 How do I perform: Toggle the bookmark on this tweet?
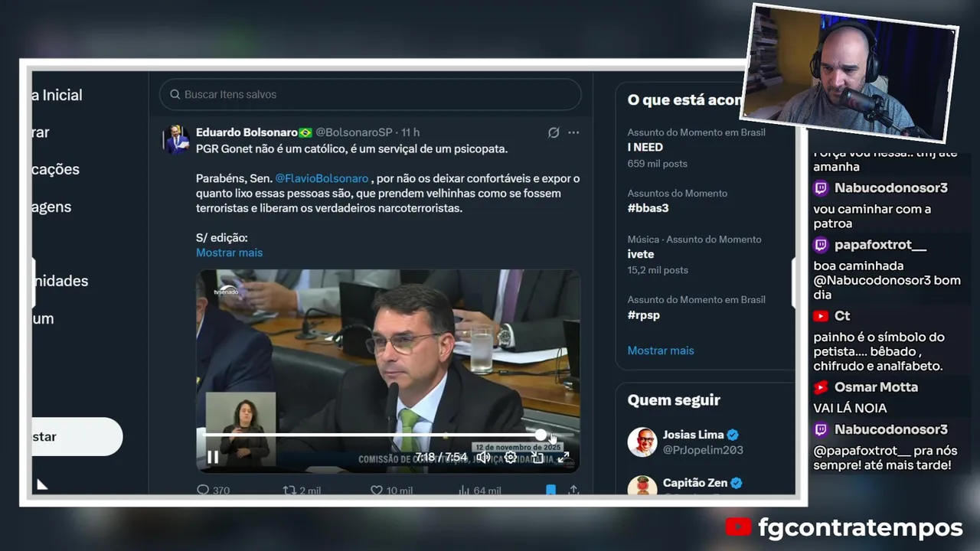click(550, 490)
